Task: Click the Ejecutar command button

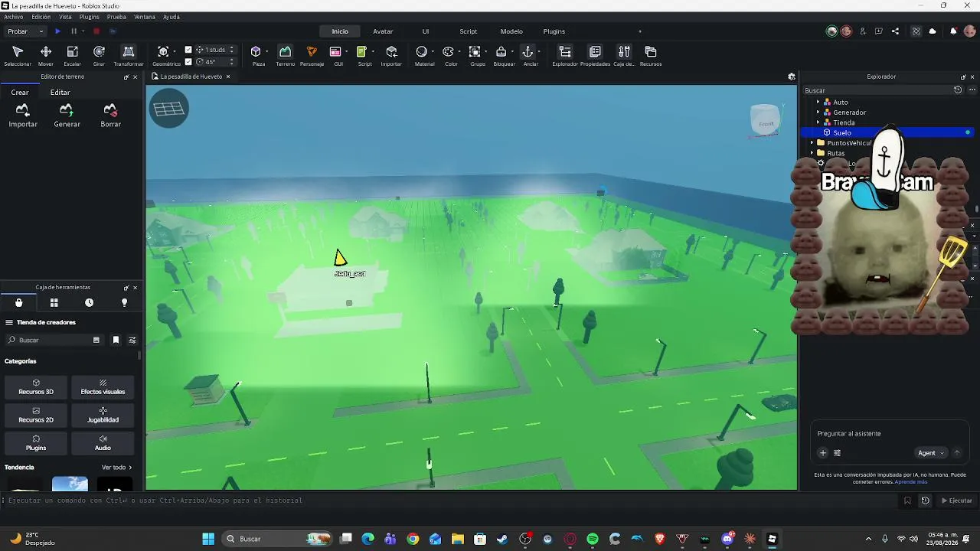Action: [957, 500]
